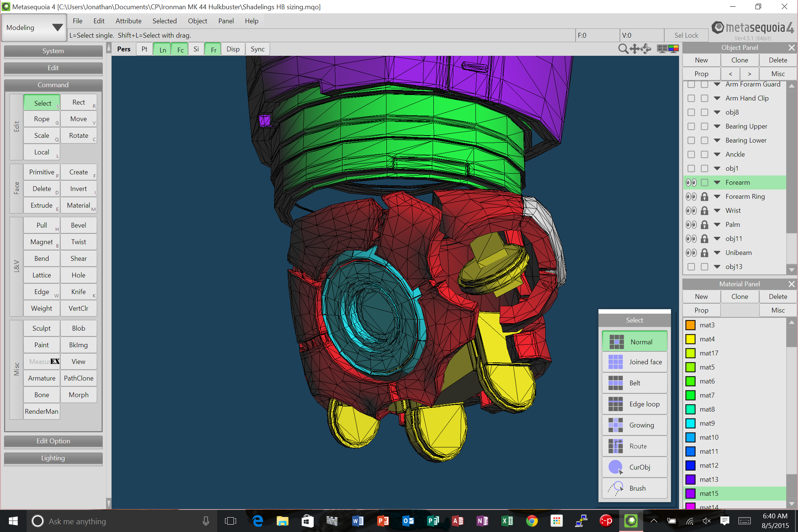
Task: Toggle visibility of Palm object
Action: tap(691, 225)
